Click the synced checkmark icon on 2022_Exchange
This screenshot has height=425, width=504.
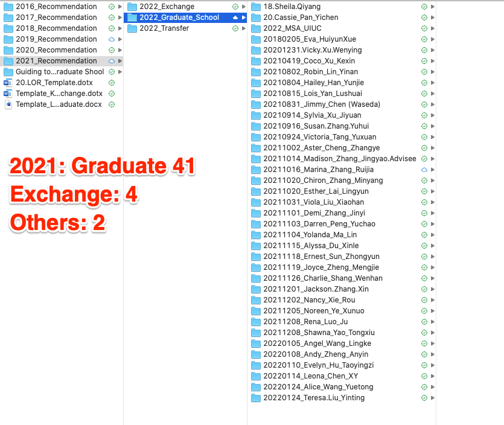[235, 7]
